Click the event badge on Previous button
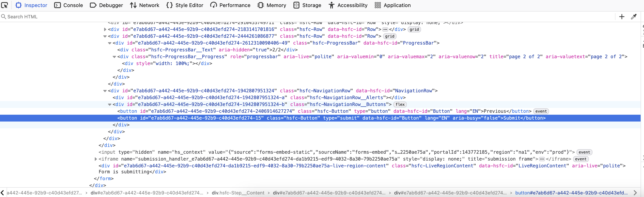Viewport: 644px width, 197px height. tap(541, 111)
